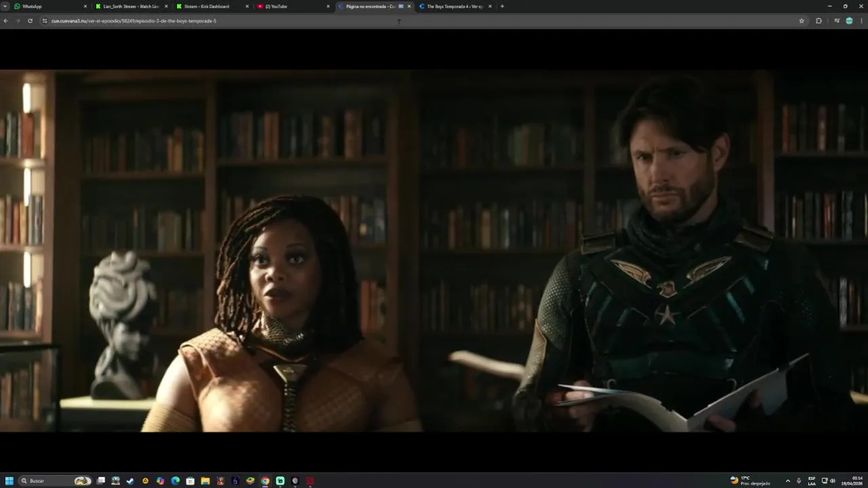Show hidden system tray icons

pos(787,481)
